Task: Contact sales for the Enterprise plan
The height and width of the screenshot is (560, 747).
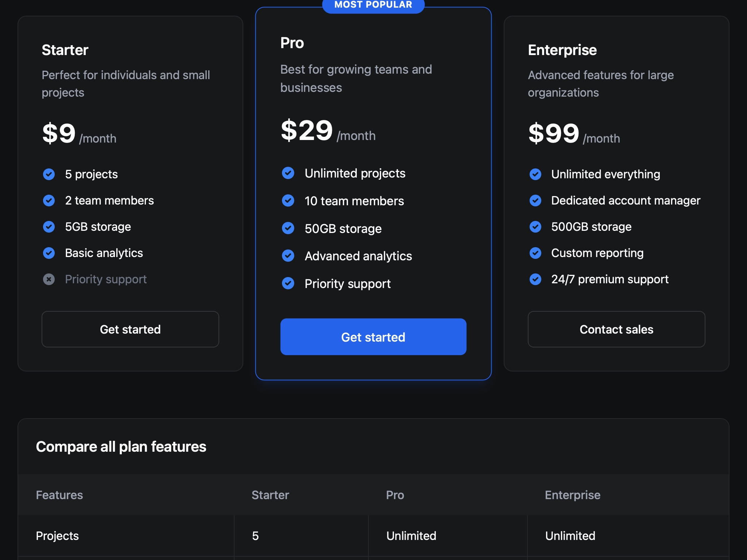Action: pyautogui.click(x=616, y=329)
